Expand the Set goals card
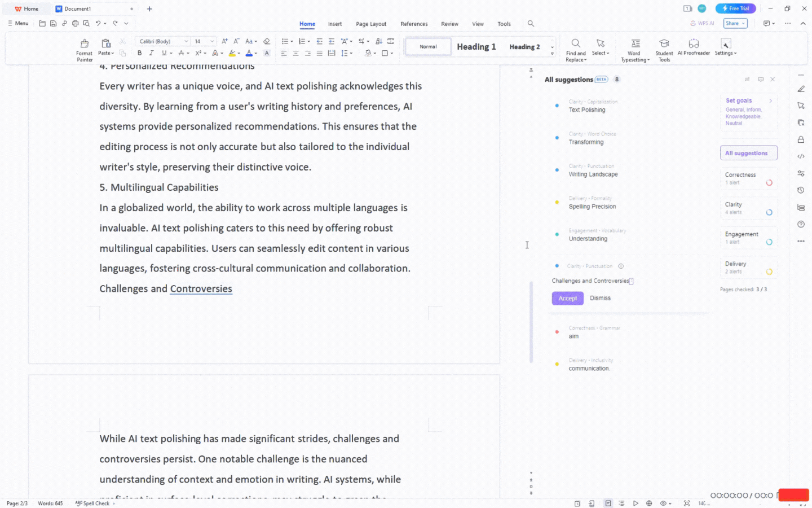 point(749,112)
